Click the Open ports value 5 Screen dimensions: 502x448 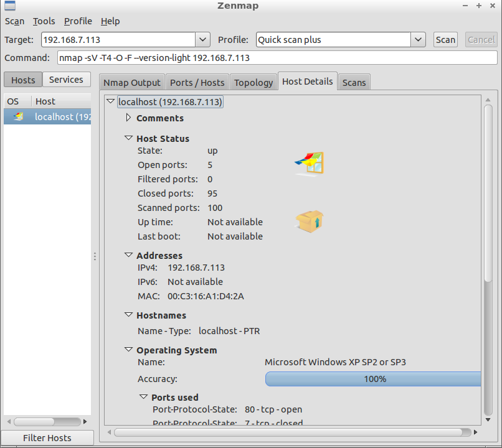click(210, 165)
